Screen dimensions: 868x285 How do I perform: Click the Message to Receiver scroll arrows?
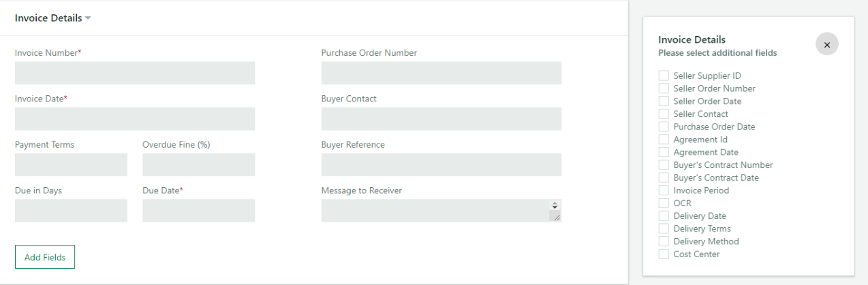click(555, 205)
